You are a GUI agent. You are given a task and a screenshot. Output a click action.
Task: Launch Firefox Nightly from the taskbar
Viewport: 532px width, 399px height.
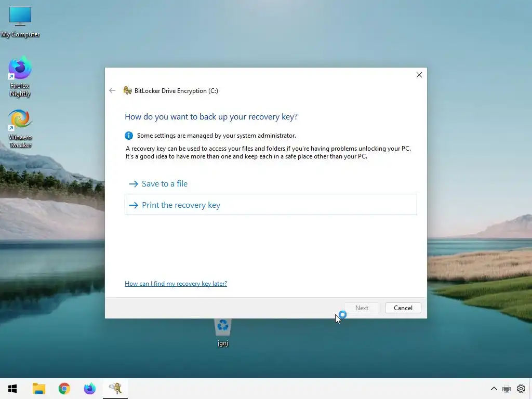[x=89, y=389]
